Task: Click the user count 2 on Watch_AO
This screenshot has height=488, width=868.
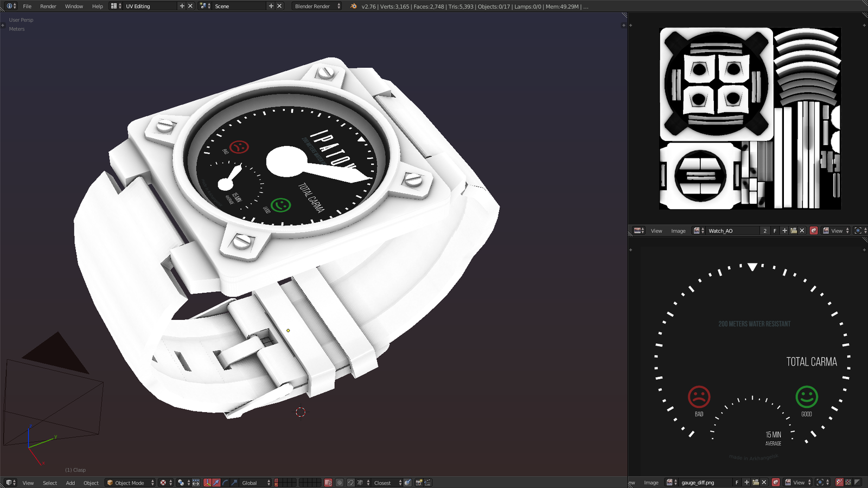Action: (x=765, y=231)
